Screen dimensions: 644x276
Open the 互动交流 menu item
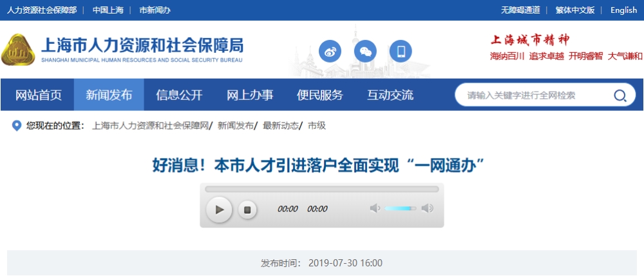(390, 95)
